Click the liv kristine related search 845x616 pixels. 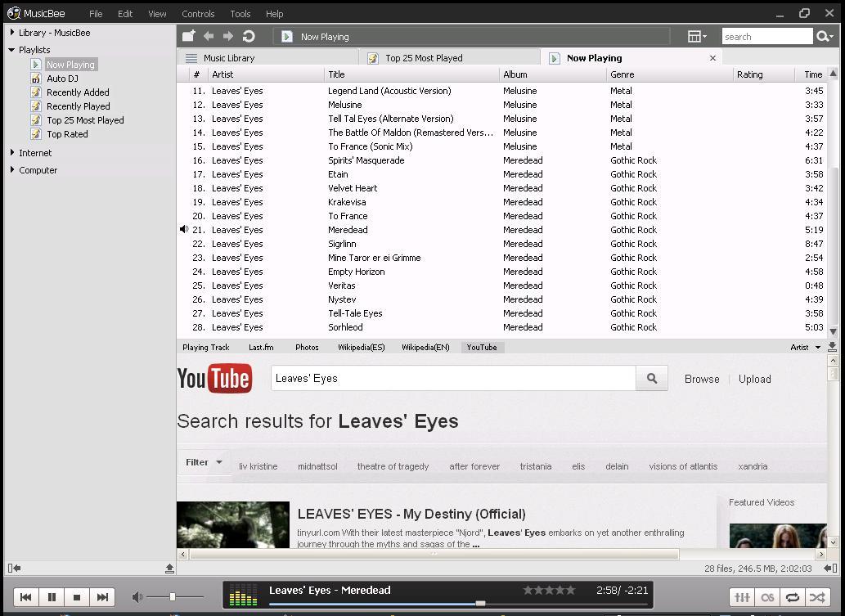258,466
